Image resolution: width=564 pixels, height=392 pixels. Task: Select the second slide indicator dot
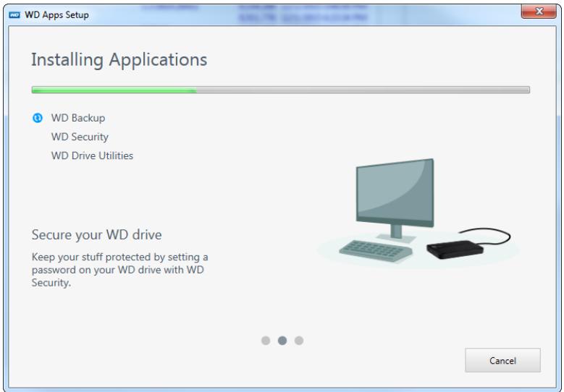point(282,340)
